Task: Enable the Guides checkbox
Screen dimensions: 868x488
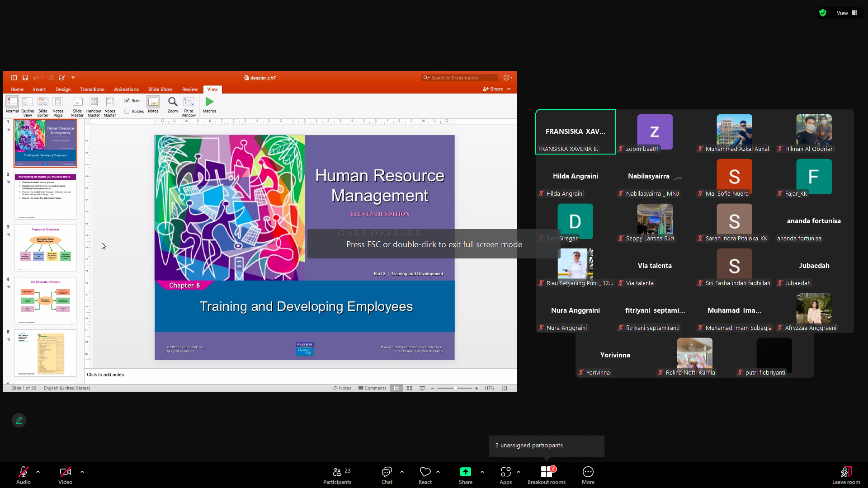Action: click(x=127, y=111)
